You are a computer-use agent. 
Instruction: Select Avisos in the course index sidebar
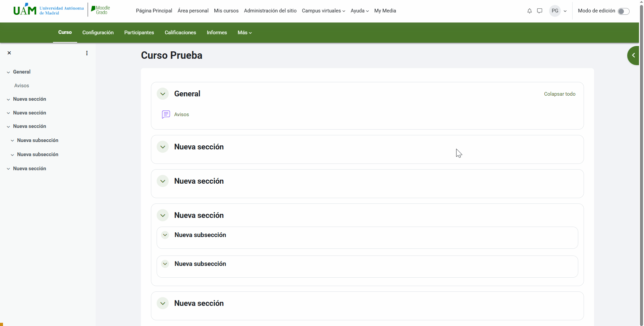(x=22, y=86)
